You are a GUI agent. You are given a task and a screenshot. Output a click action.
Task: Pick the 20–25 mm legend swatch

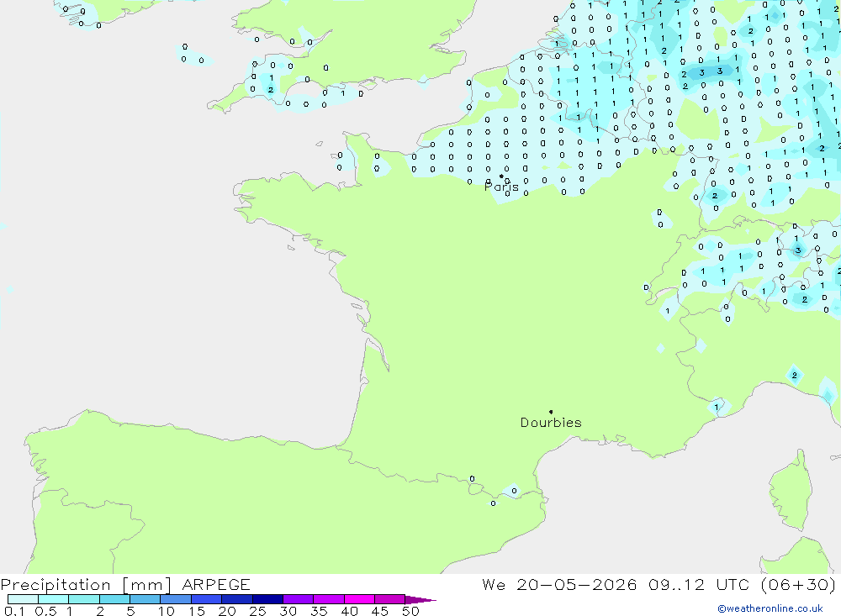(237, 599)
